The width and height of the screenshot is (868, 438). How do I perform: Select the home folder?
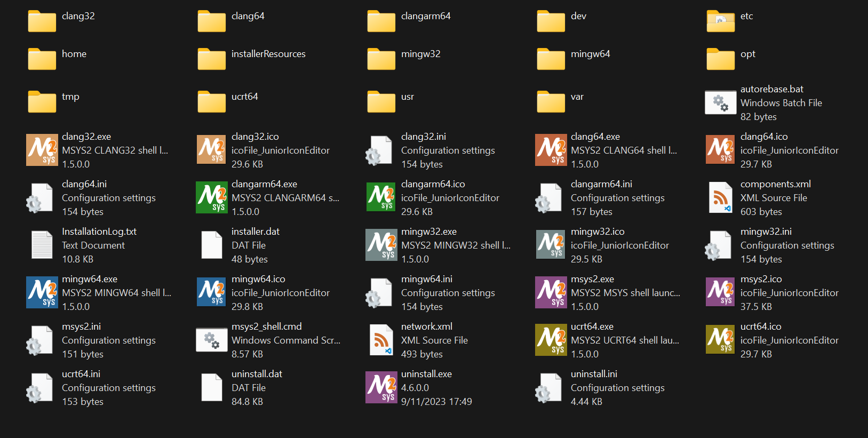tap(42, 59)
